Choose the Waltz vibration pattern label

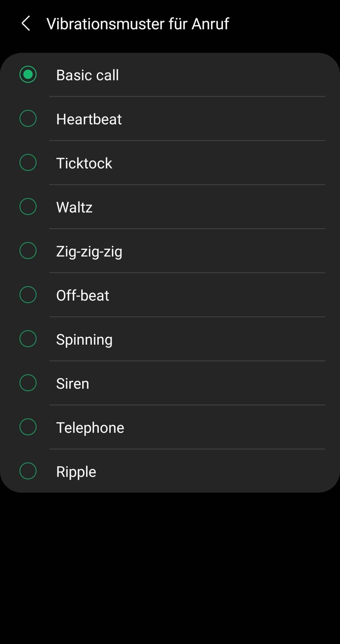(74, 207)
